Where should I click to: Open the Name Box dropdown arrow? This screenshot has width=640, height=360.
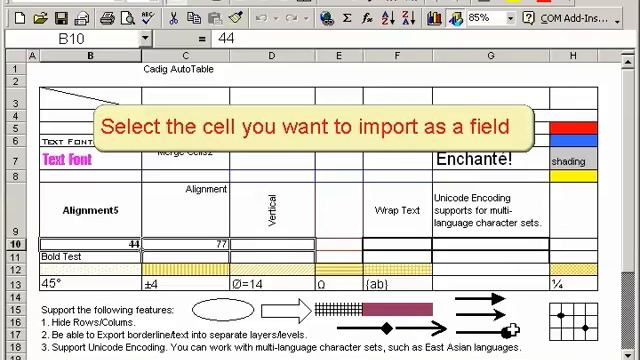click(145, 39)
